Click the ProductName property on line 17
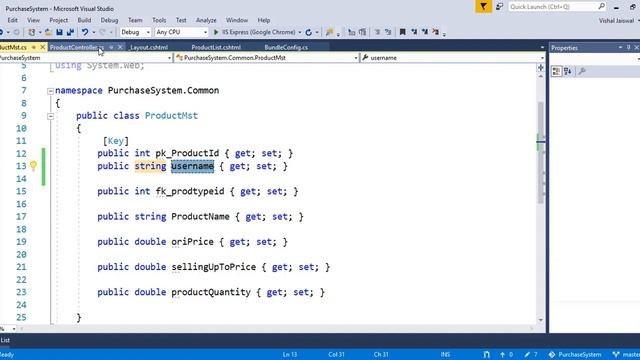640x360 pixels. coord(200,217)
